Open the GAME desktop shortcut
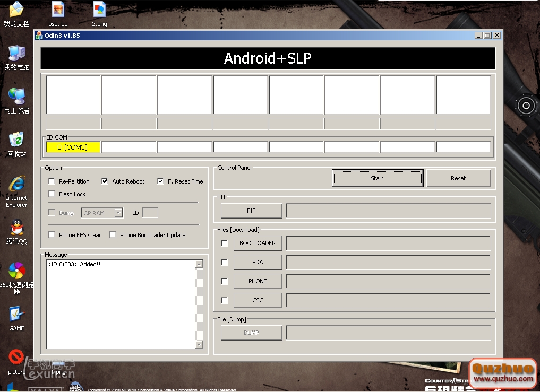The width and height of the screenshot is (540, 392). 16,315
